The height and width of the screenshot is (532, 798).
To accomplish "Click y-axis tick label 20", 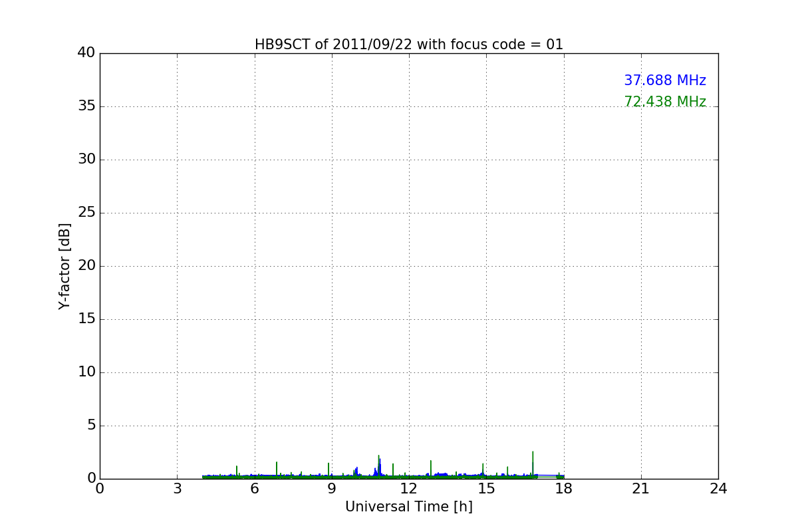I will 86,266.
